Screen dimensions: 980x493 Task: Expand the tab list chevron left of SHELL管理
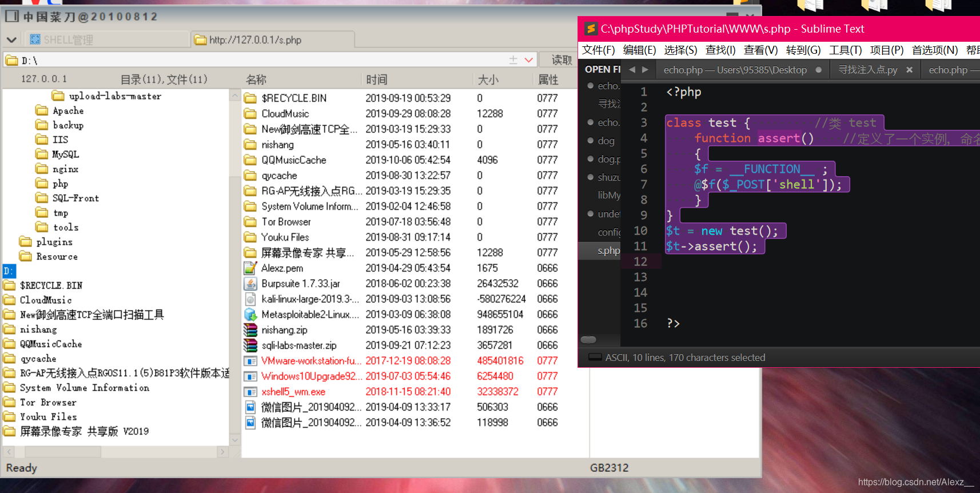pyautogui.click(x=11, y=39)
